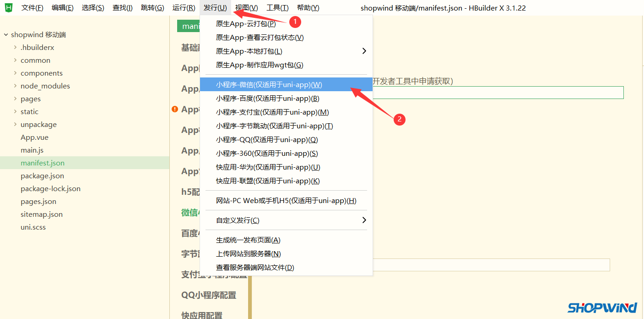Expand the 自定义发行 submenu arrow

pyautogui.click(x=364, y=220)
